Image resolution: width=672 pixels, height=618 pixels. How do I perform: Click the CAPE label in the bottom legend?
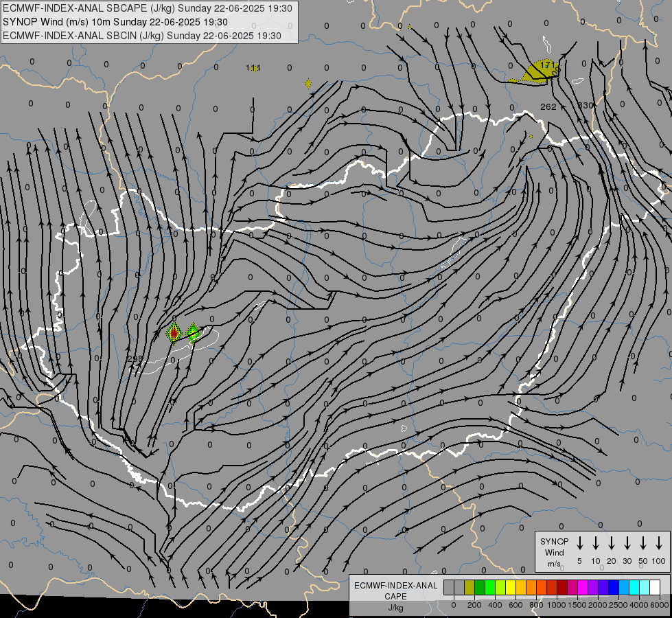pyautogui.click(x=395, y=597)
